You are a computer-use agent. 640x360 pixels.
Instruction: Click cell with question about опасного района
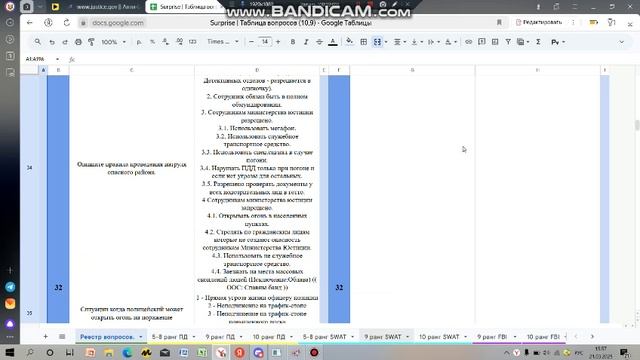click(131, 168)
